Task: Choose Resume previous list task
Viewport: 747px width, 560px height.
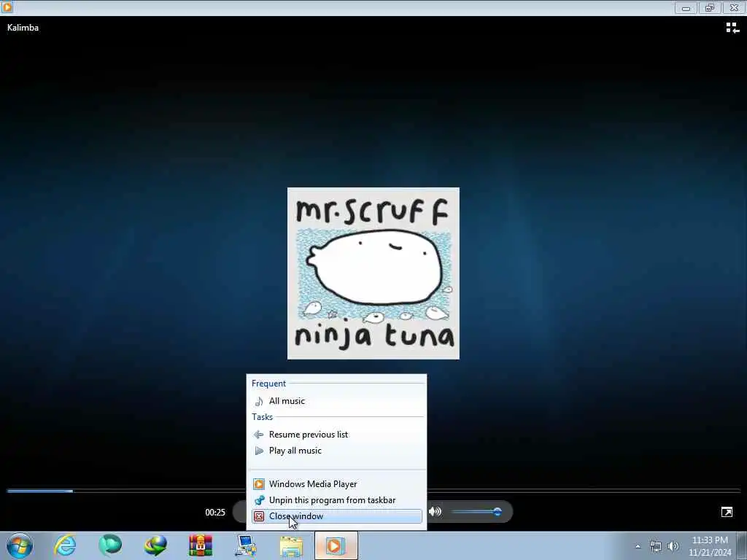Action: pos(336,435)
